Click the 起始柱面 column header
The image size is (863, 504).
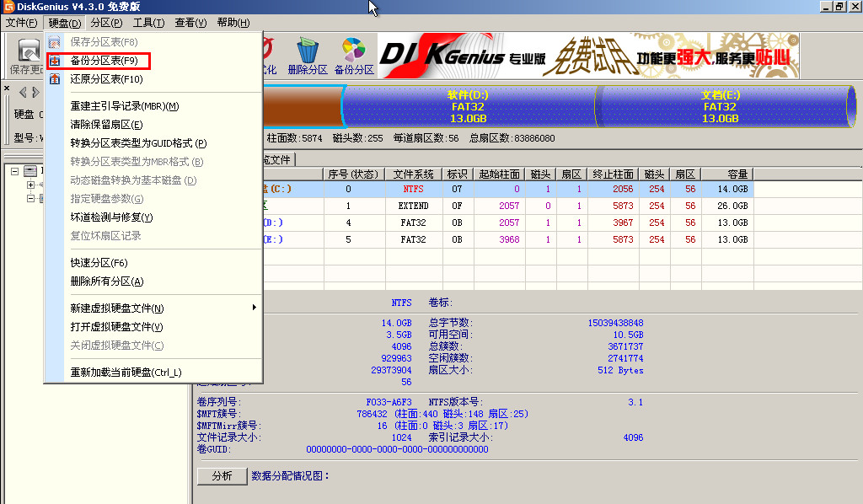pos(499,174)
